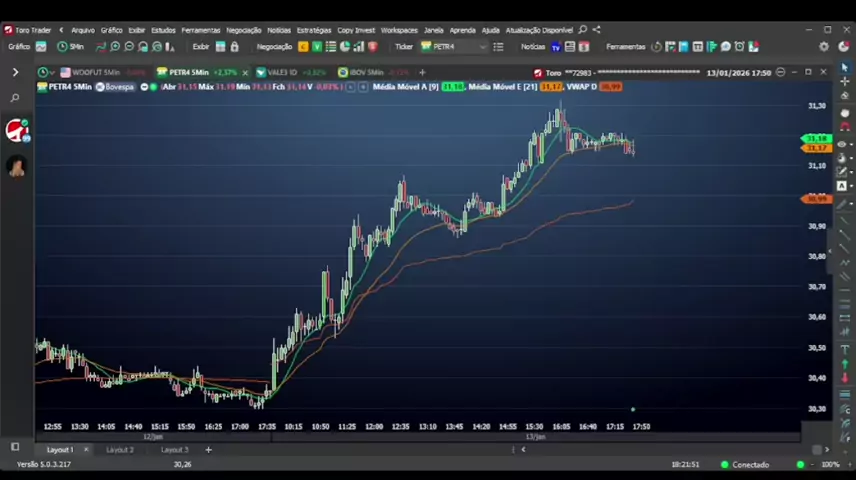This screenshot has width=856, height=480.
Task: Toggle the eye visibility icon on right toolbar
Action: coord(842,144)
